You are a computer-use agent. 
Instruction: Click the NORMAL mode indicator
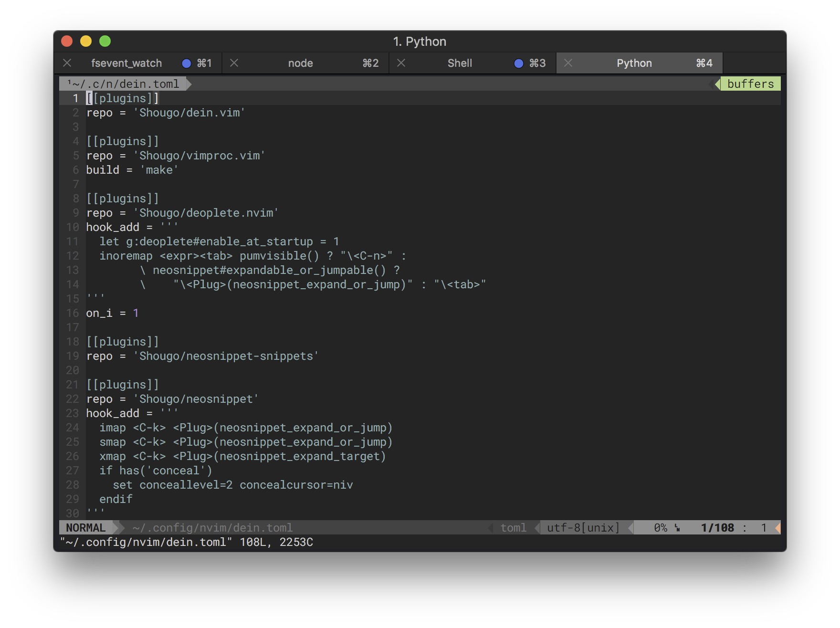(86, 528)
